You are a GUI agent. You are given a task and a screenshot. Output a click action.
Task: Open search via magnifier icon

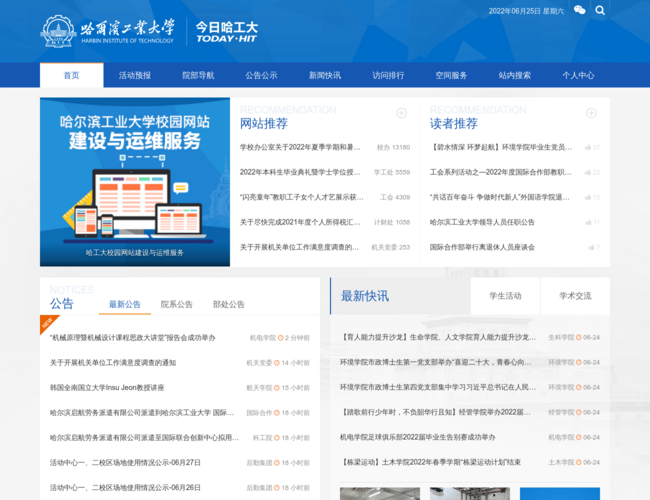click(600, 11)
